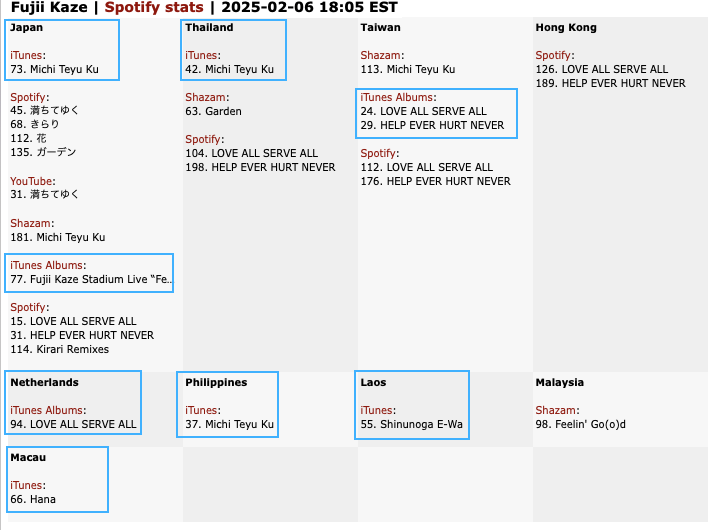Select the row 112. LOVE ALL SERVE ALL

(427, 167)
